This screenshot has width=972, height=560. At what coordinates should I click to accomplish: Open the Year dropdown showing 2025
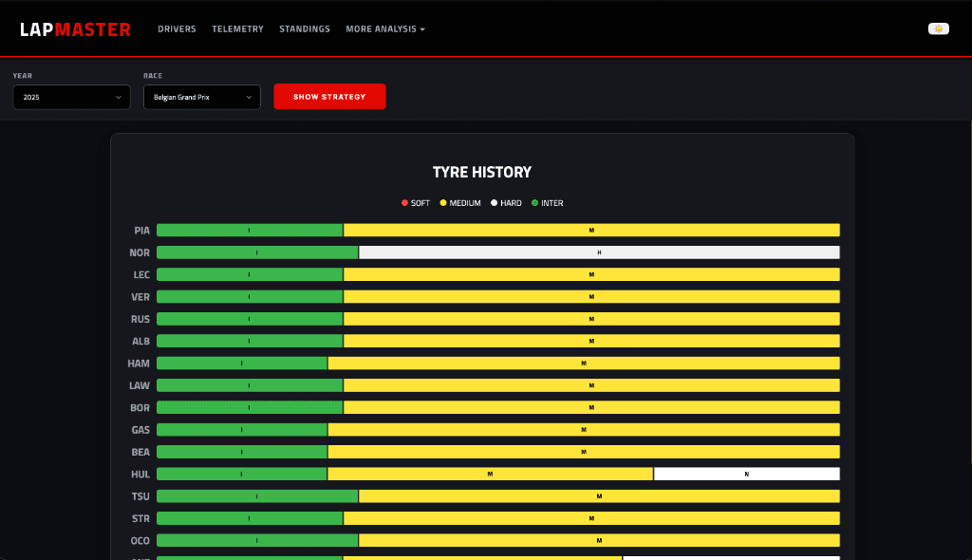[71, 96]
